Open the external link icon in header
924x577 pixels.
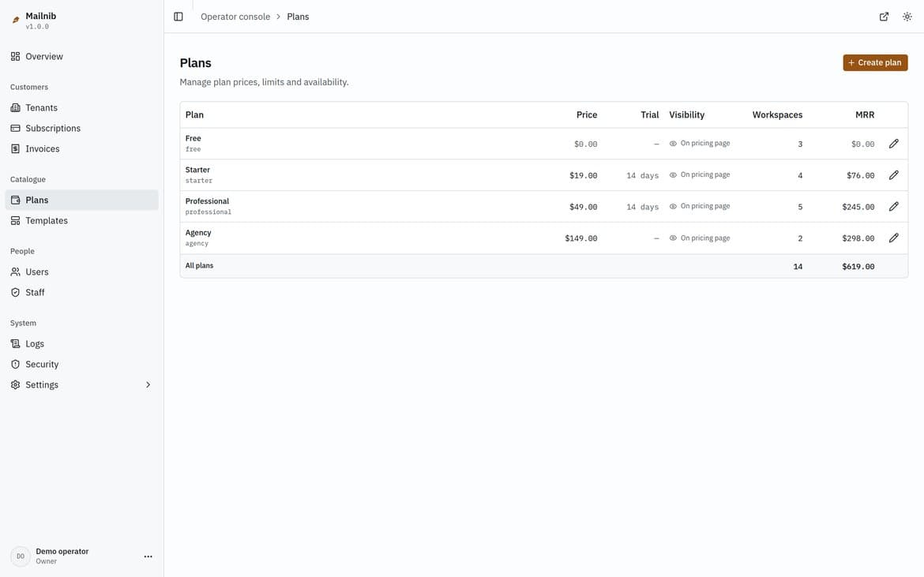coord(884,17)
